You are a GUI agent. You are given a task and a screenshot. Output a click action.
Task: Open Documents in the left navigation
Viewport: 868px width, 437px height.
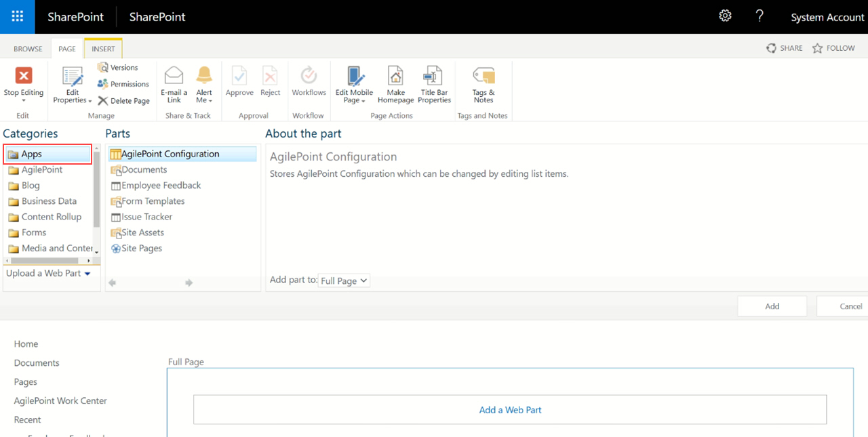tap(37, 362)
